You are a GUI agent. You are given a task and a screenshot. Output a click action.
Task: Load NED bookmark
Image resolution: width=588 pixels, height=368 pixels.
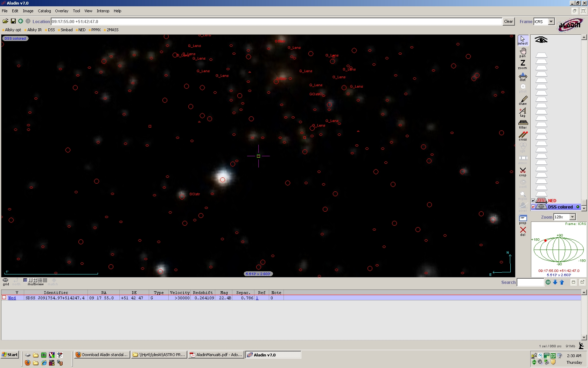point(81,30)
